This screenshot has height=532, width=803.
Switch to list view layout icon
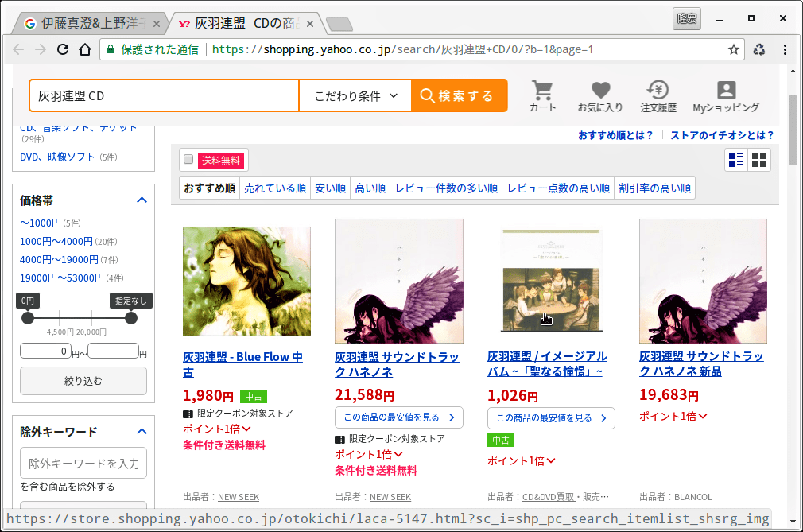(x=736, y=160)
